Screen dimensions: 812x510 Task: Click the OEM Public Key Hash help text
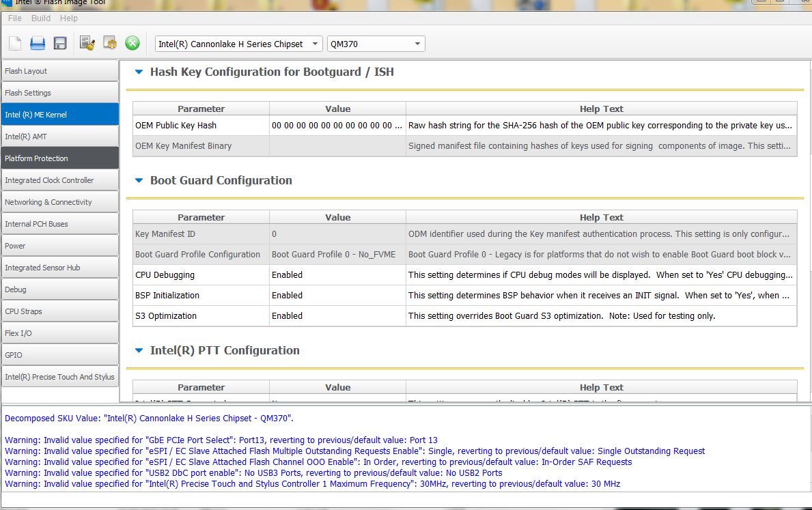point(600,126)
